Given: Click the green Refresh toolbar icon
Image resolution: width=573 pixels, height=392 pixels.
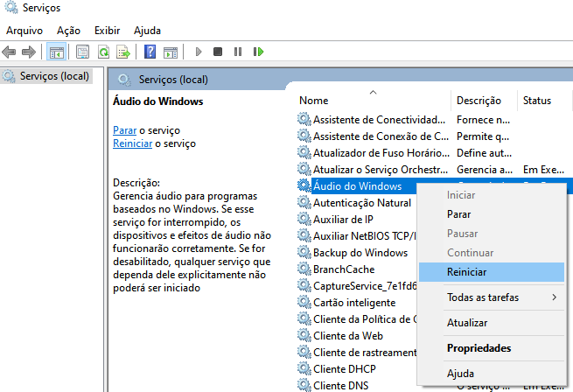Looking at the screenshot, I should pos(104,52).
